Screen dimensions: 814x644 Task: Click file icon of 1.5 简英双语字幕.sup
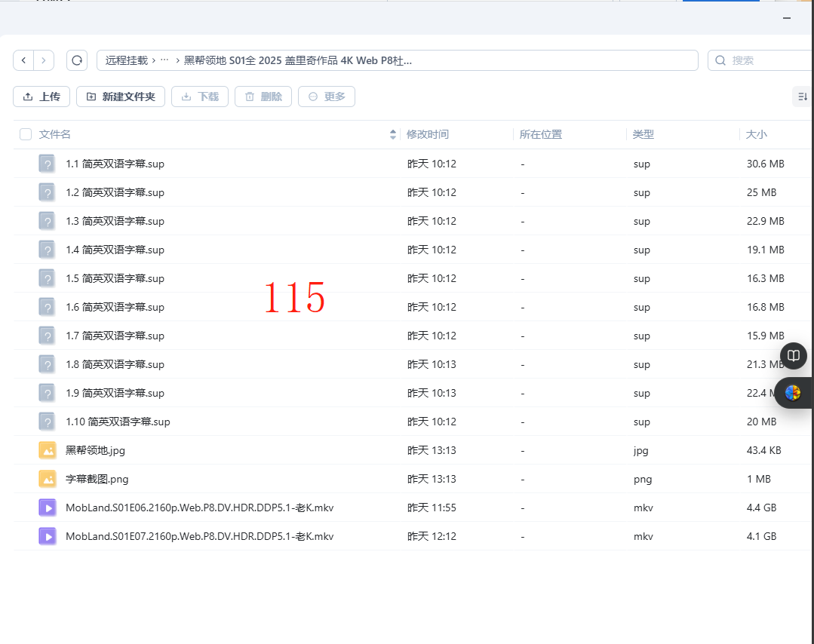click(48, 278)
